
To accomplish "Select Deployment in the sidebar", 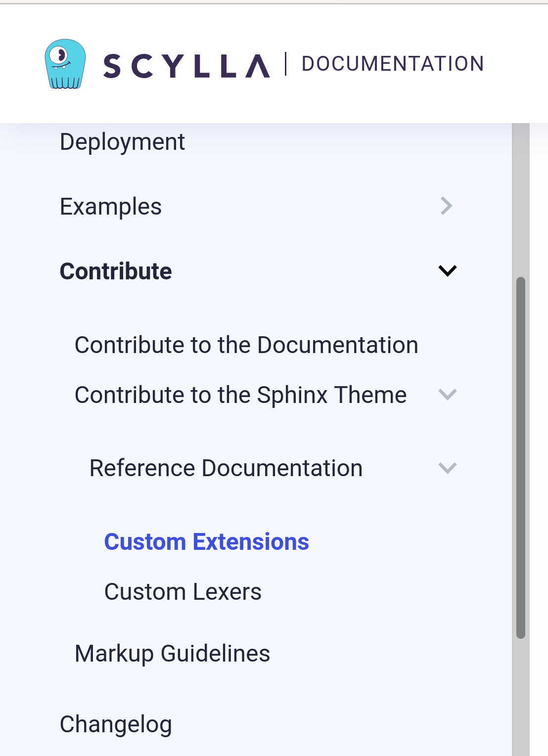I will pyautogui.click(x=122, y=142).
